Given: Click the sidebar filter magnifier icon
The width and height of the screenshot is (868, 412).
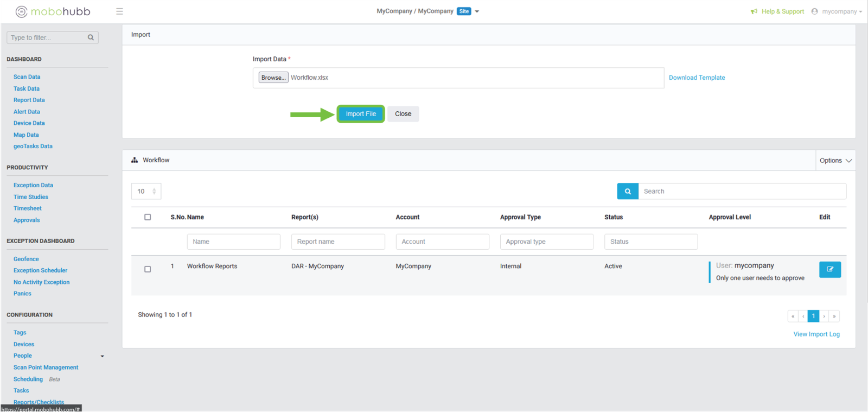Looking at the screenshot, I should 91,37.
